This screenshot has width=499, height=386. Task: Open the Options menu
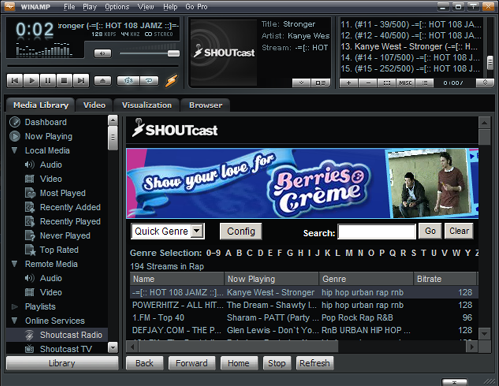point(117,7)
